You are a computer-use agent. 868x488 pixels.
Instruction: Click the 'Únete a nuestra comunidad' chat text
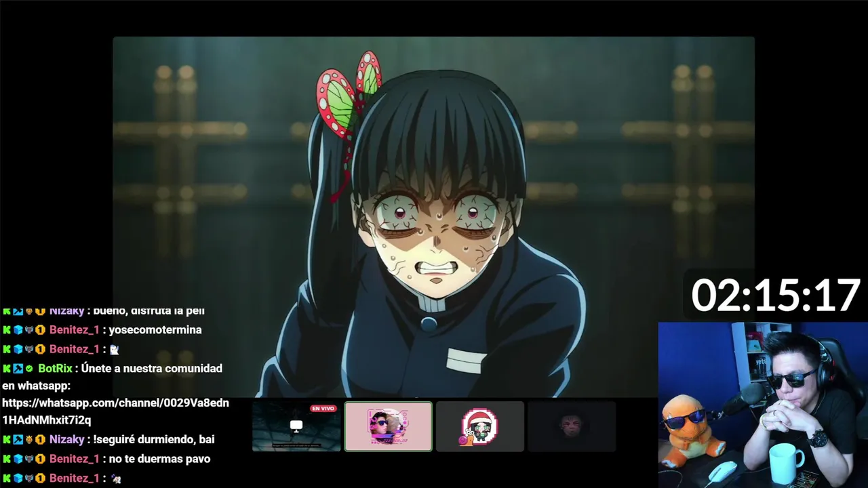click(152, 369)
